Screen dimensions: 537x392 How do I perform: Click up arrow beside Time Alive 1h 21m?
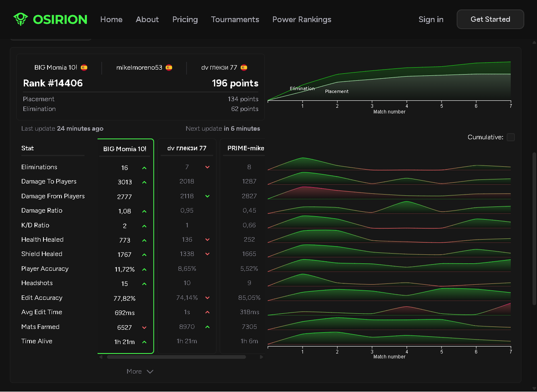click(144, 341)
